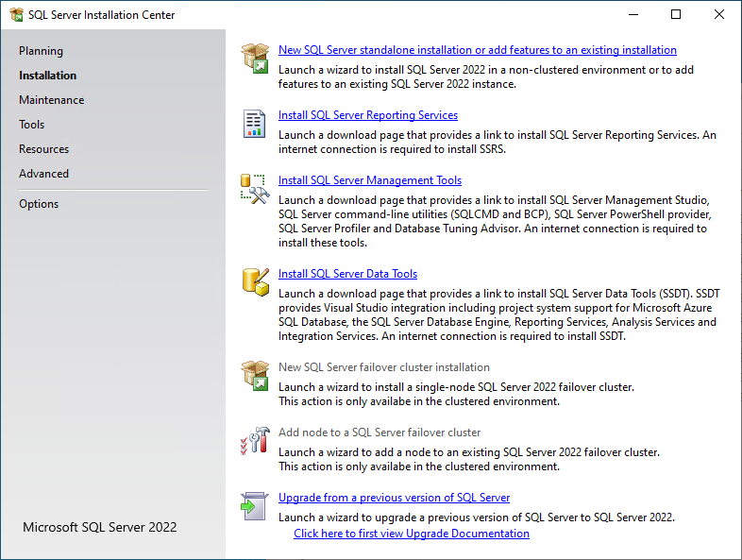Maximize the Installation Center window
This screenshot has width=742, height=560.
(676, 15)
